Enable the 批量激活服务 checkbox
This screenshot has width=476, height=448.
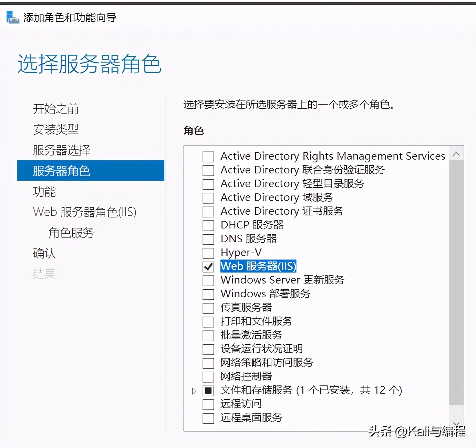click(208, 336)
